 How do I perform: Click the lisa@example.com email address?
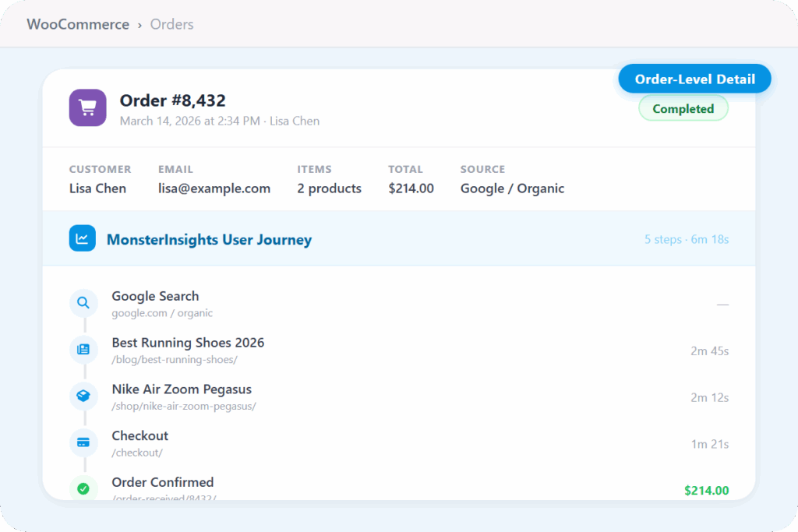coord(214,188)
